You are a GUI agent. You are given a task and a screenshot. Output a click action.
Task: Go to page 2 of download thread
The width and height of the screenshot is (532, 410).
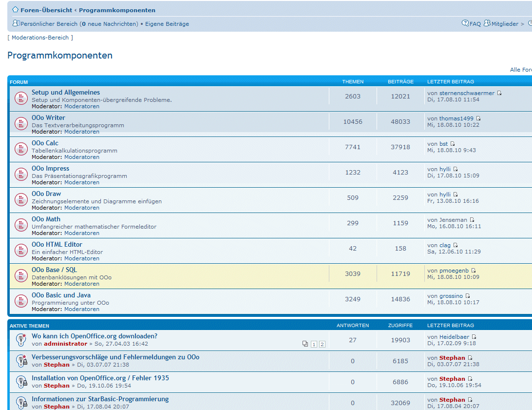click(x=322, y=344)
